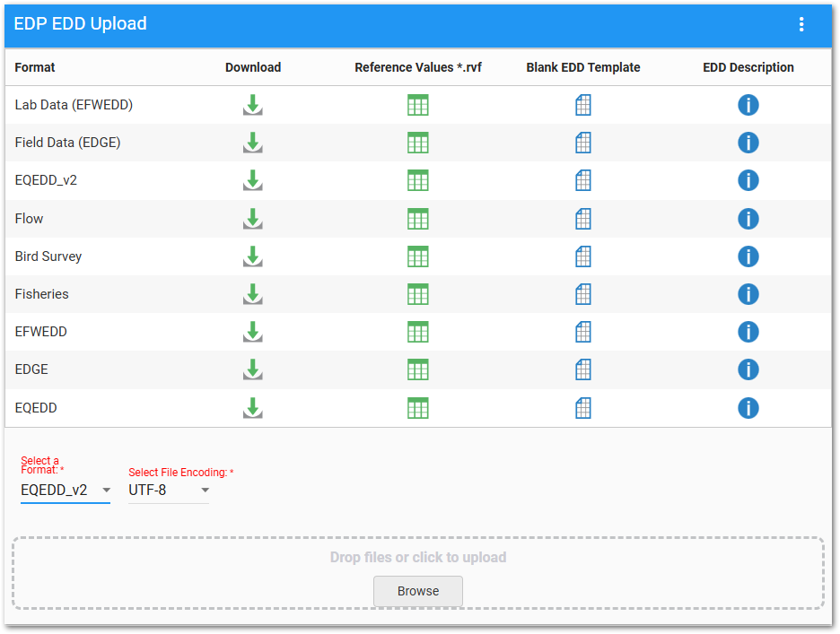Open reference values for EQEDD row

click(x=417, y=408)
